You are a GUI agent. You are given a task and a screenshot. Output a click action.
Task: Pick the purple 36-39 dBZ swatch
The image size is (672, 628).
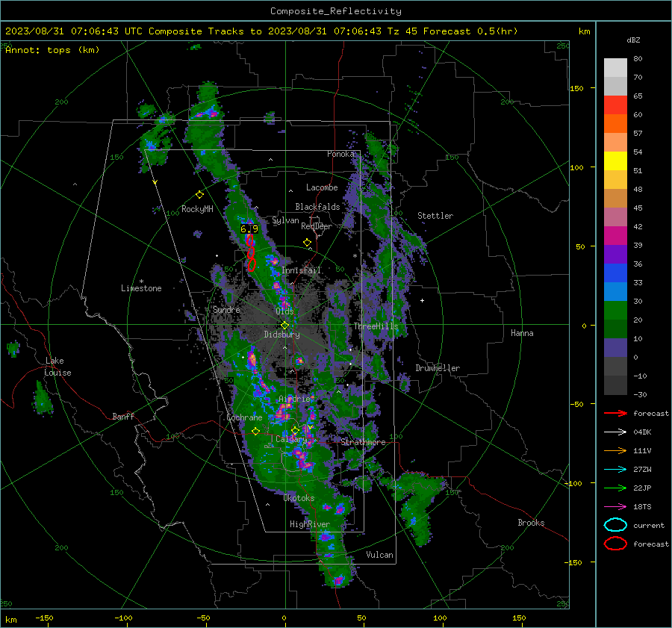(x=615, y=255)
